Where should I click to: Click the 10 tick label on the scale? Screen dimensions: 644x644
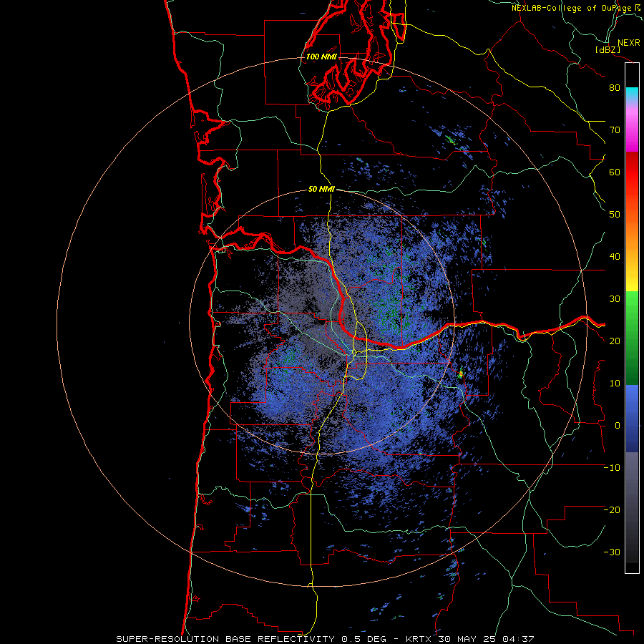coord(615,384)
